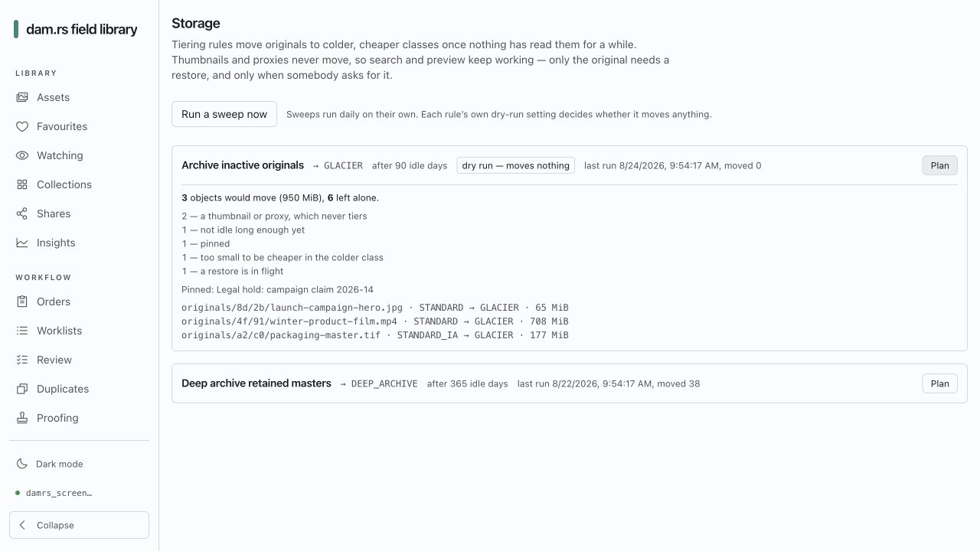Open the Proofing stamp icon
The width and height of the screenshot is (980, 551).
(x=22, y=418)
